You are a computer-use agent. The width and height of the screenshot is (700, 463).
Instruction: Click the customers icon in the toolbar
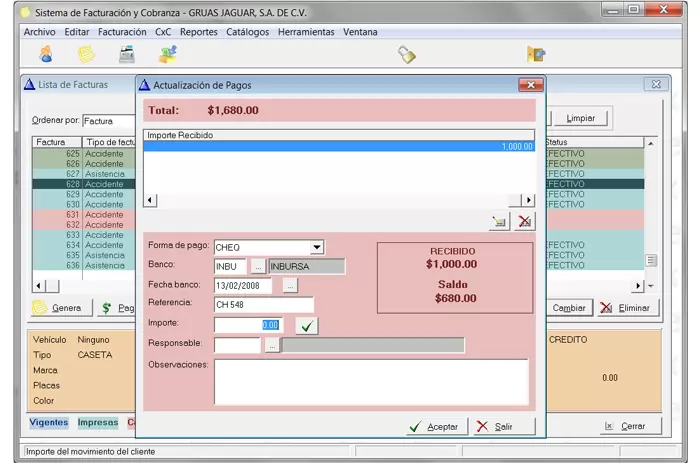(45, 54)
